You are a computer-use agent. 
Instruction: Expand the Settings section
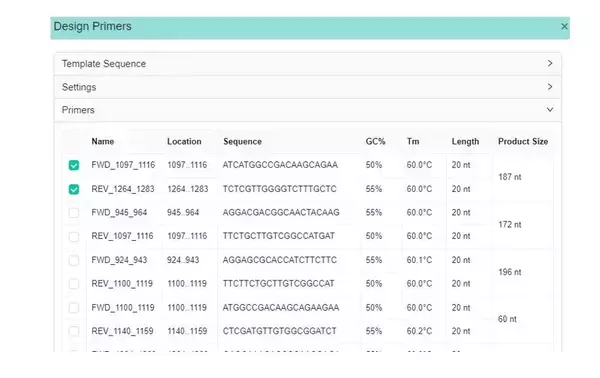[308, 87]
